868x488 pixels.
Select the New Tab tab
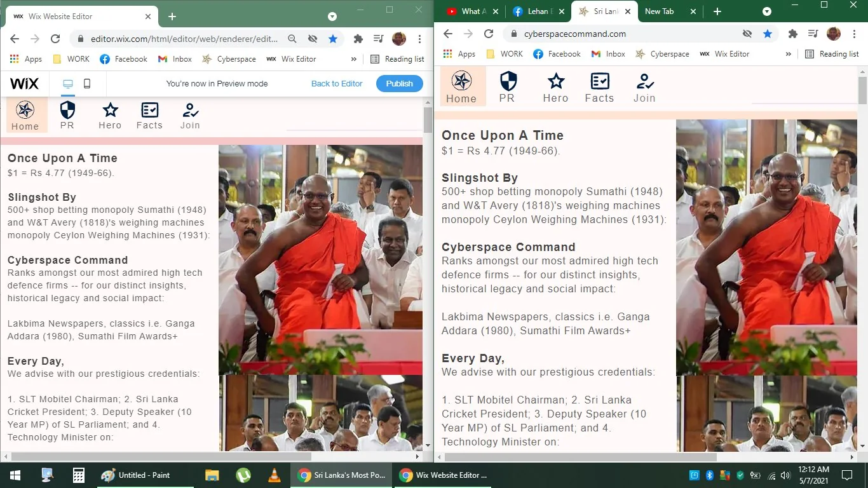click(x=668, y=11)
